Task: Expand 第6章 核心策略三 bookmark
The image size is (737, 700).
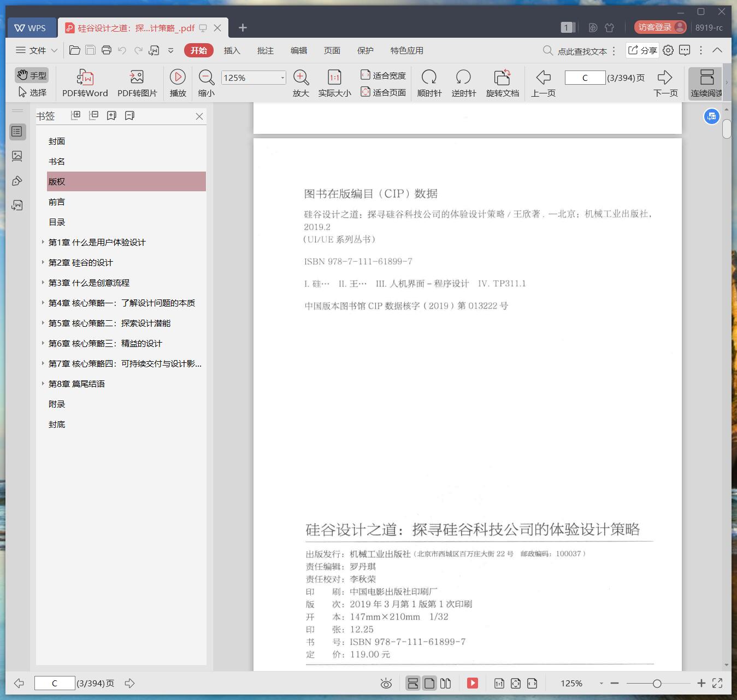Action: coord(43,343)
